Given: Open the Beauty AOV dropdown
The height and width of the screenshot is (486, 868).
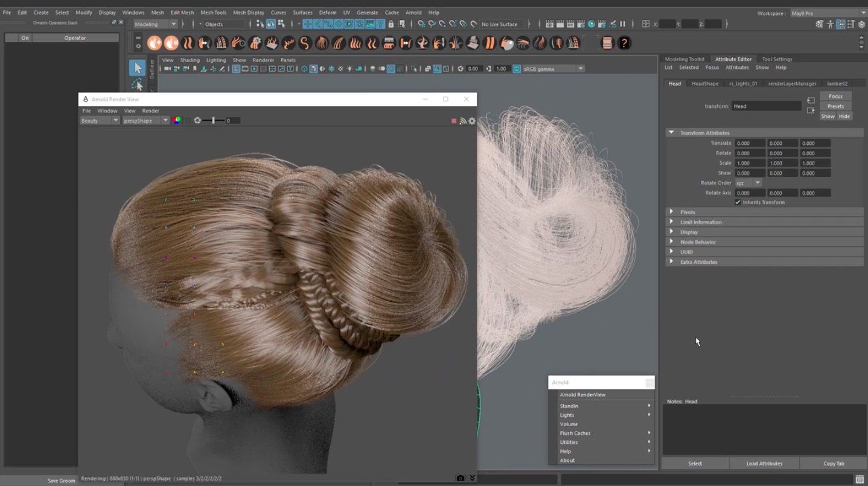Looking at the screenshot, I should tap(100, 121).
